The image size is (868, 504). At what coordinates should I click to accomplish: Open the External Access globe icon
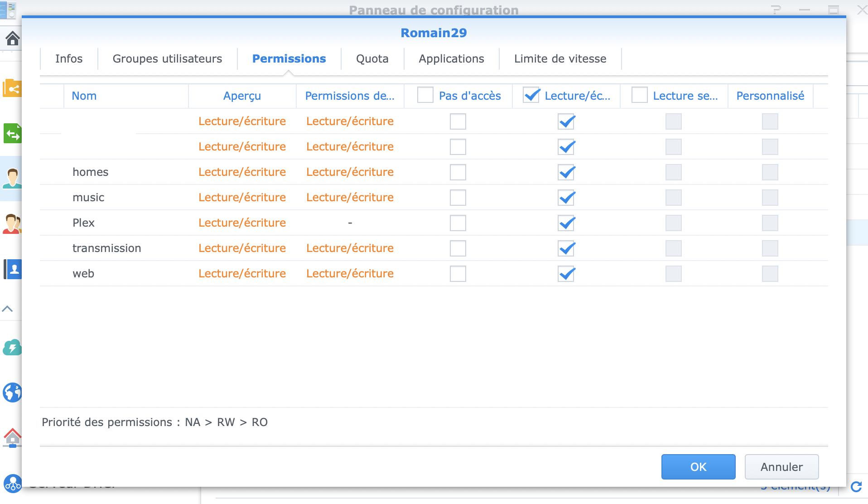12,393
